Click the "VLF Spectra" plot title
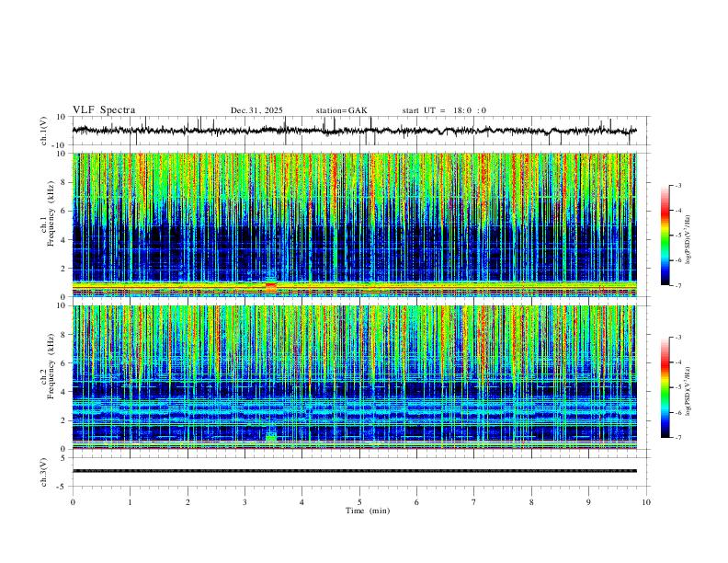 point(104,110)
